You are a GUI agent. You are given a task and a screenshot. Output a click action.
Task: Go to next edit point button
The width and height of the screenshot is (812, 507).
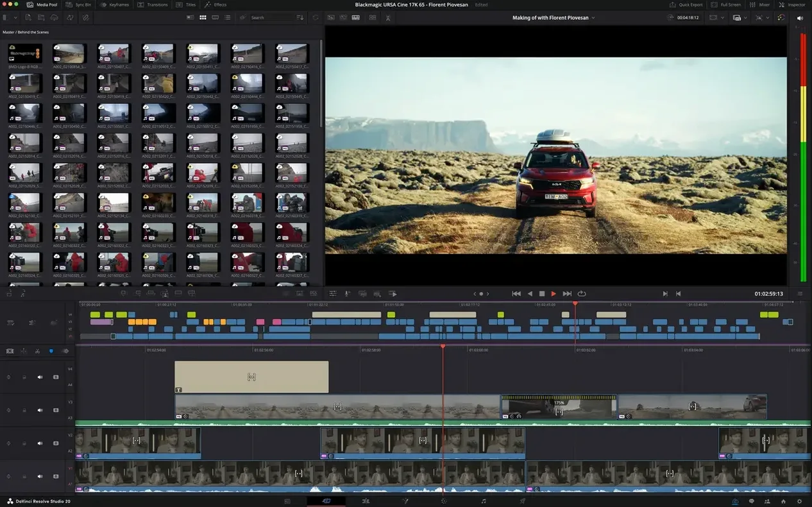point(665,293)
